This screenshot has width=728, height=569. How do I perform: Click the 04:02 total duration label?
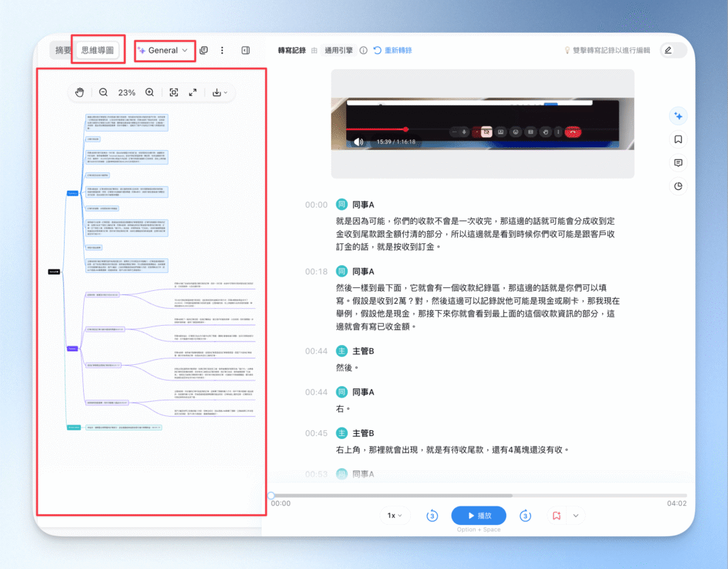tap(677, 504)
